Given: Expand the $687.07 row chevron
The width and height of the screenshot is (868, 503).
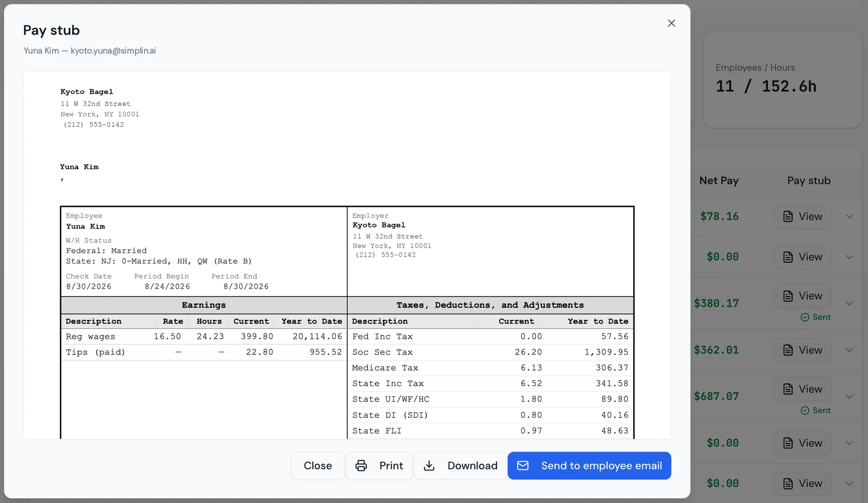Looking at the screenshot, I should pos(850,396).
